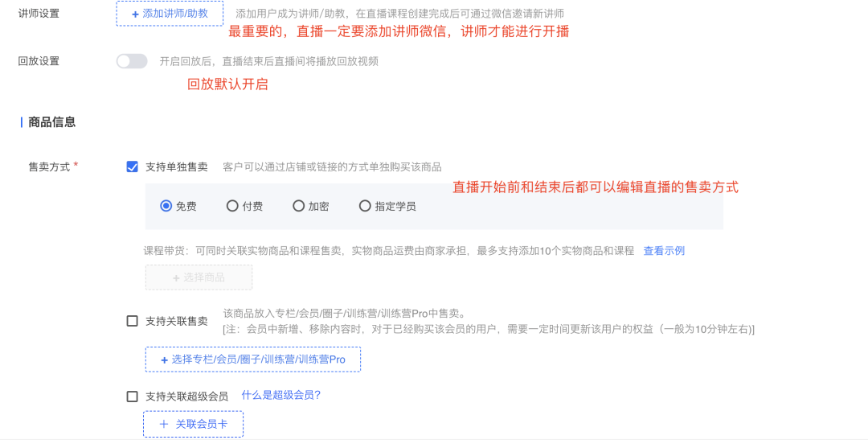Pick the 指定学员 radio option
Viewport: 868px width, 448px height.
[365, 206]
